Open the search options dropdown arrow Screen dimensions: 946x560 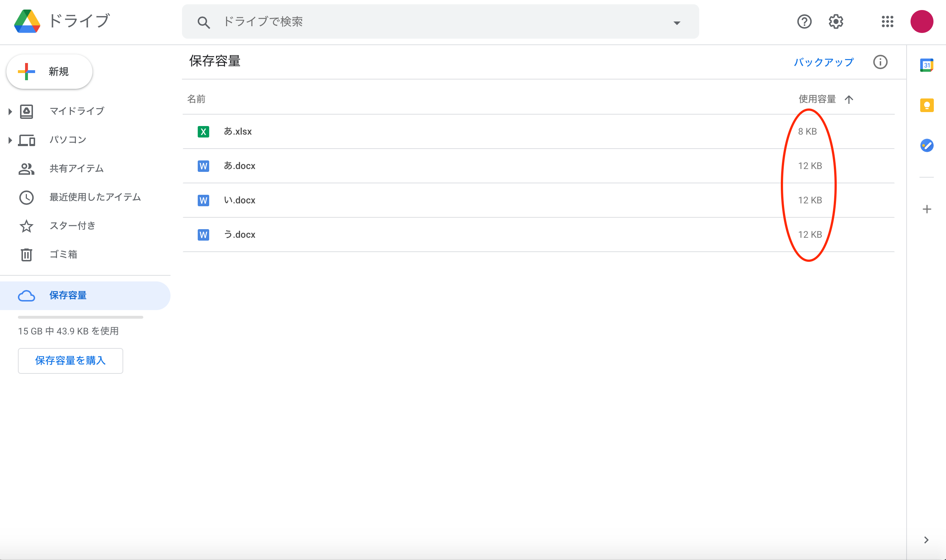pyautogui.click(x=677, y=23)
